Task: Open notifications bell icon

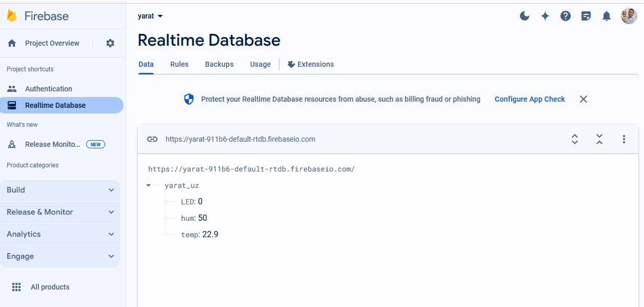Action: coord(607,16)
